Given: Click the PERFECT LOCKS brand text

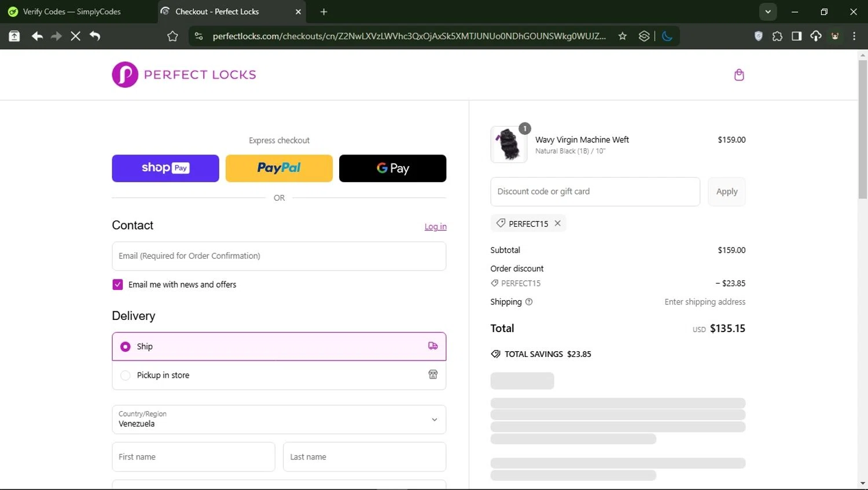Looking at the screenshot, I should pos(200,75).
